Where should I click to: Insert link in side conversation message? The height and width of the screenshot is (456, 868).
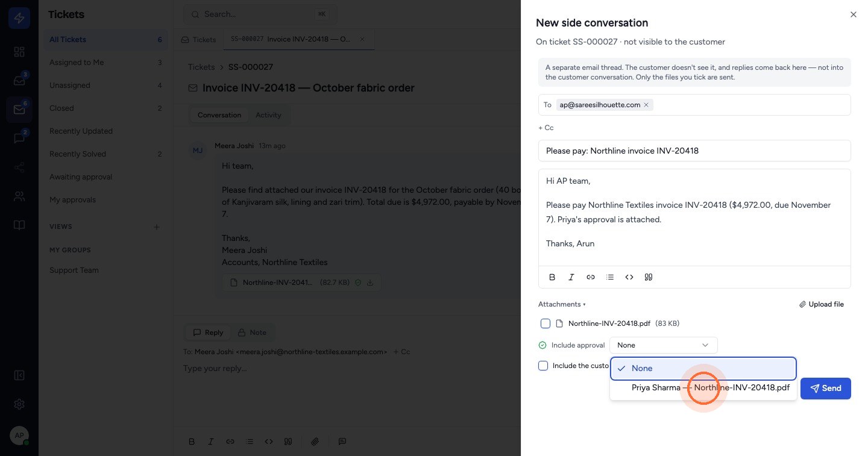coord(591,277)
